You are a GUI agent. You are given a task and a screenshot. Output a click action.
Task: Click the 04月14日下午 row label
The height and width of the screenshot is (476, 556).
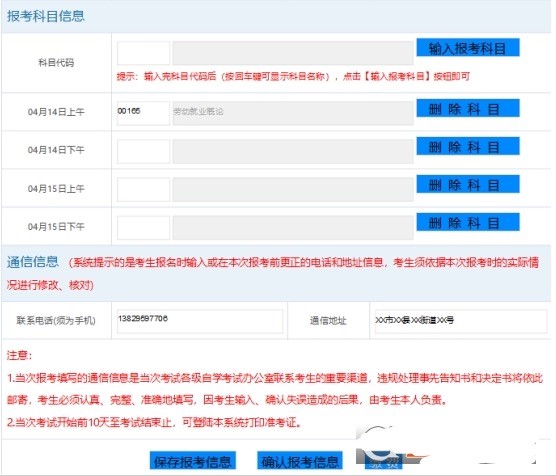click(56, 150)
